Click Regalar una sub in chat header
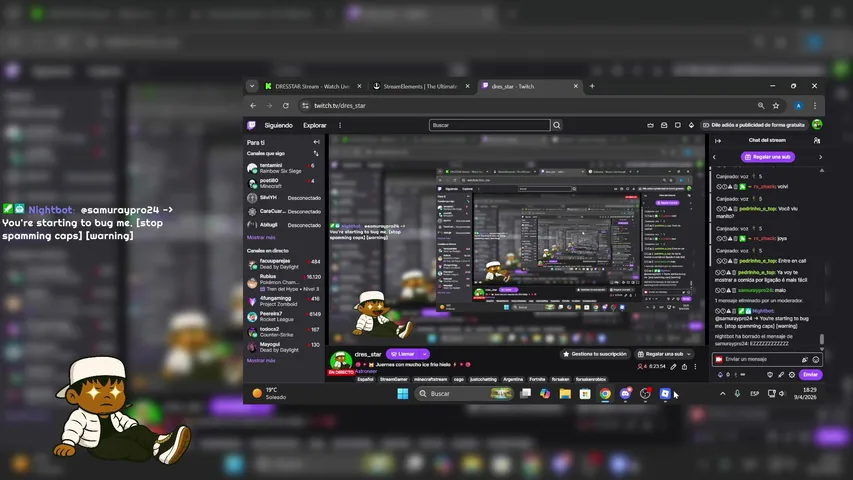 768,157
